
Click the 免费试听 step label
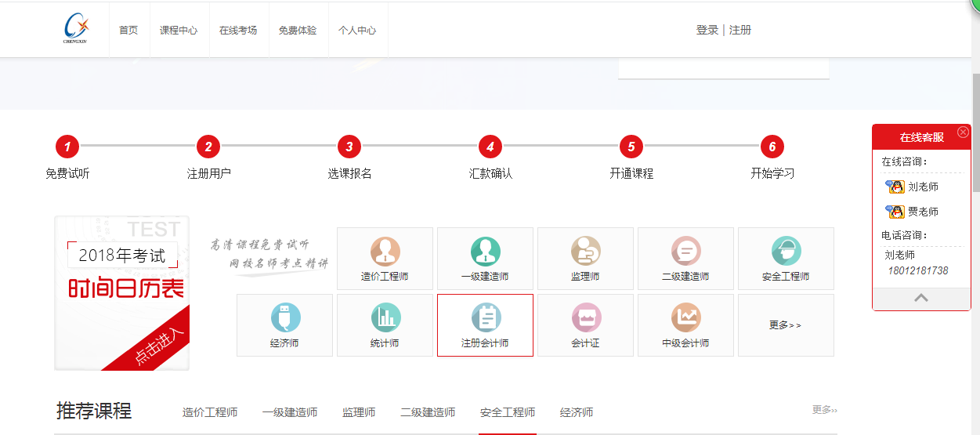click(x=67, y=173)
